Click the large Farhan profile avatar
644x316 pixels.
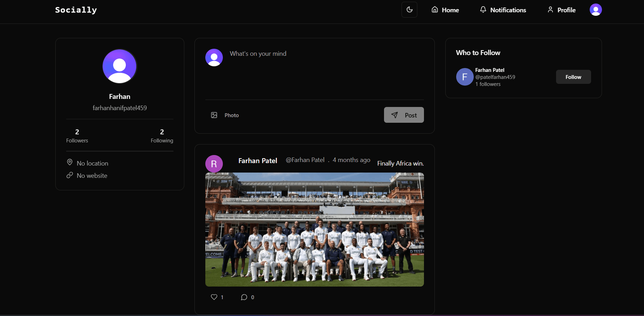(119, 66)
